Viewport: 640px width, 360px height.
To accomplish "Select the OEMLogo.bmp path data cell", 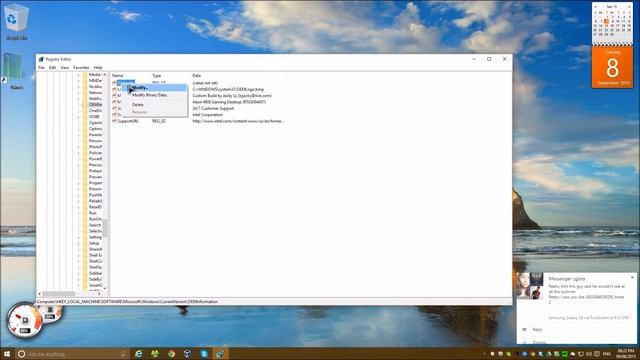I will tap(228, 89).
